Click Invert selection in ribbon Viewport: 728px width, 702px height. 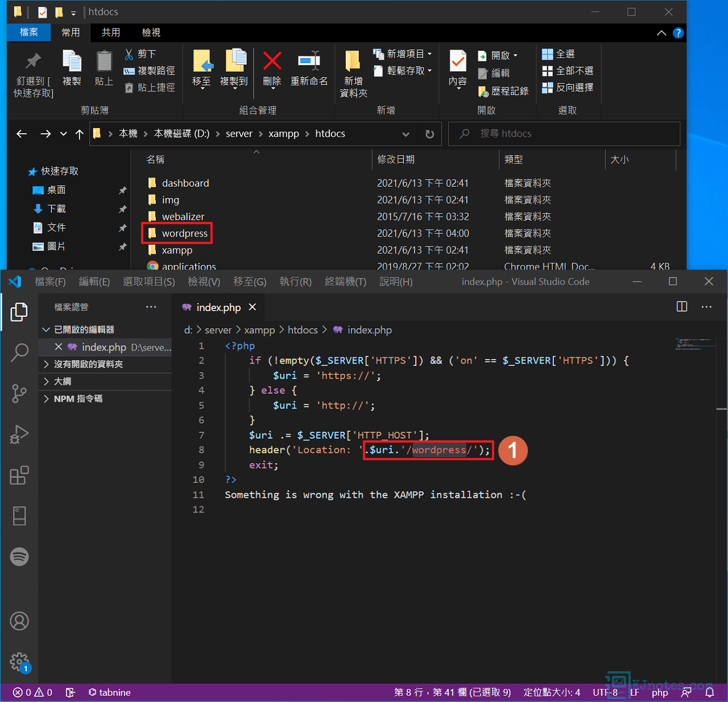coord(568,88)
